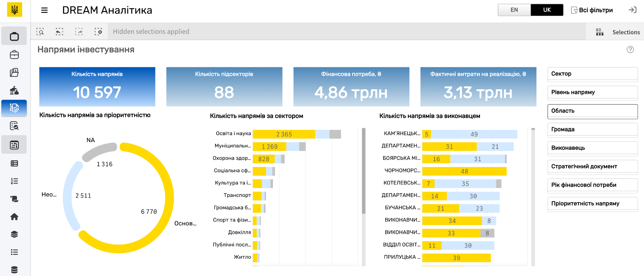Screen dimensions: 644x276
Task: Step back in selections
Action: point(59,31)
